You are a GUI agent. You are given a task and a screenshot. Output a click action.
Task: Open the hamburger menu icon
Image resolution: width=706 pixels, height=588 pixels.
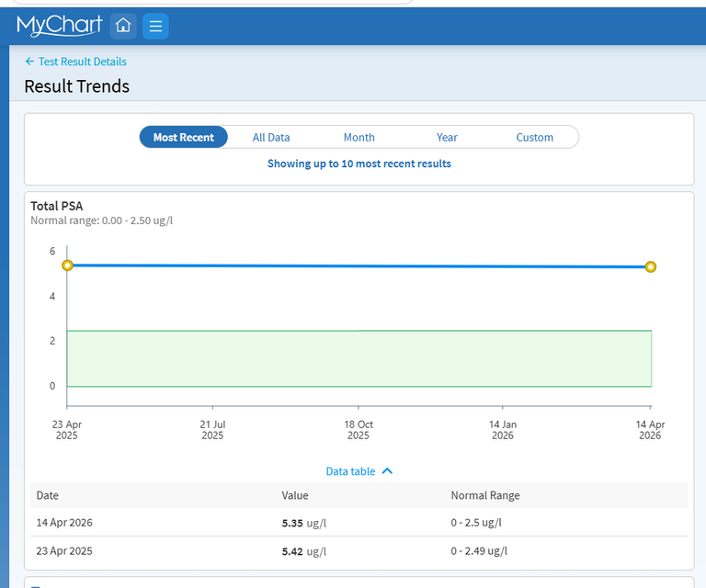[x=155, y=27]
